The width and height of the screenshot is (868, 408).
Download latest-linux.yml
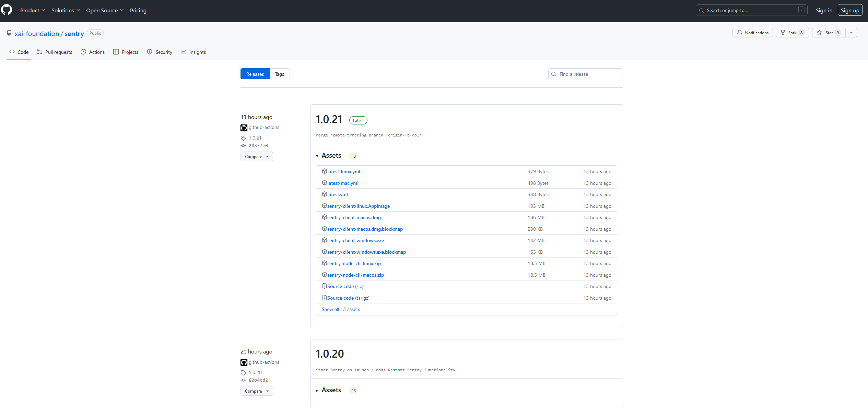(x=344, y=171)
